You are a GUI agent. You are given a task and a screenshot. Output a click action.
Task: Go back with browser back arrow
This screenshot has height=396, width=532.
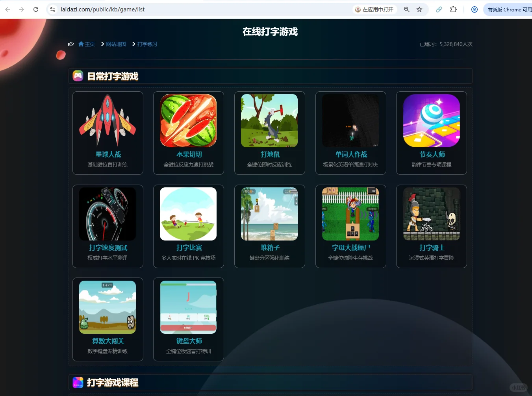pos(7,9)
